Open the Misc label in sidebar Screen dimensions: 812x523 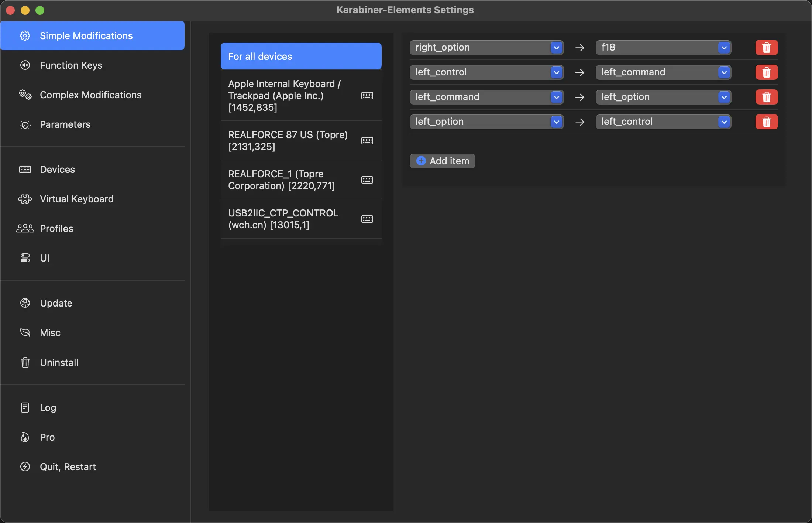[x=50, y=333]
